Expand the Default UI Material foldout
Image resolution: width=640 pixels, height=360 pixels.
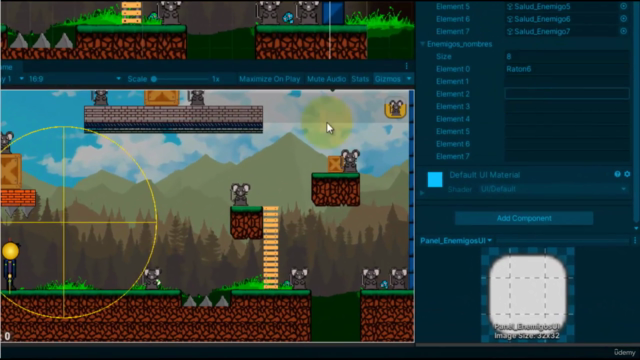click(x=422, y=193)
